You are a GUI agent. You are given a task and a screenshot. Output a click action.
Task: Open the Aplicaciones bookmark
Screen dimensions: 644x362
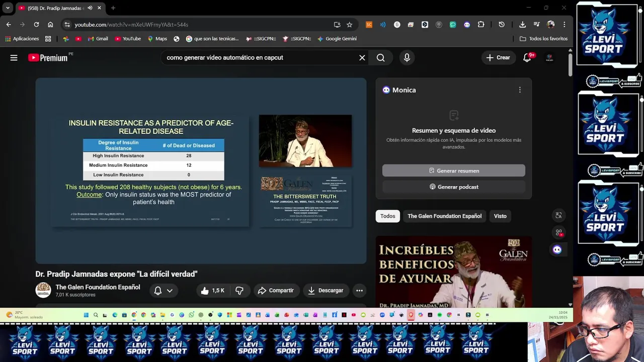click(22, 39)
